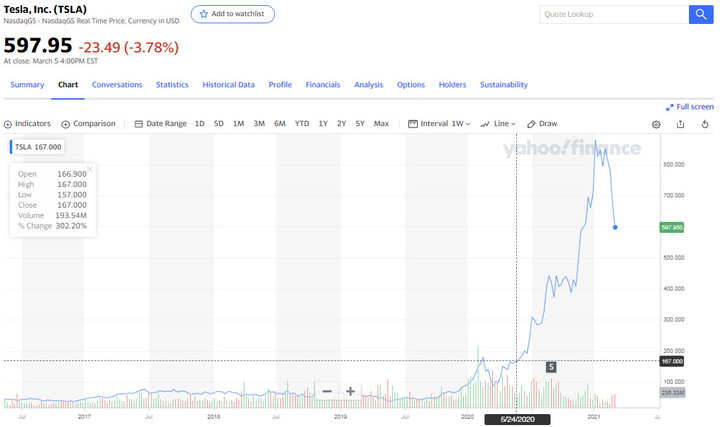Image resolution: width=720 pixels, height=427 pixels.
Task: Select Max range
Action: (x=381, y=124)
